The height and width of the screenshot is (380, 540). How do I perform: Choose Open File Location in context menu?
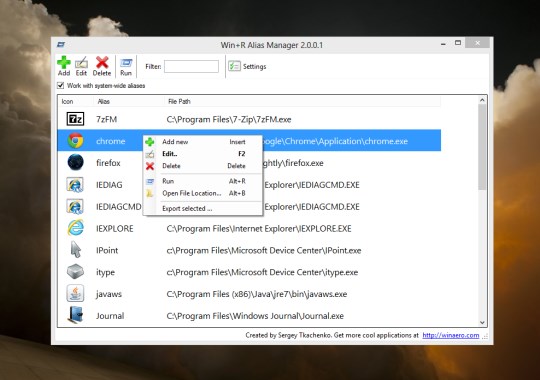click(x=202, y=193)
